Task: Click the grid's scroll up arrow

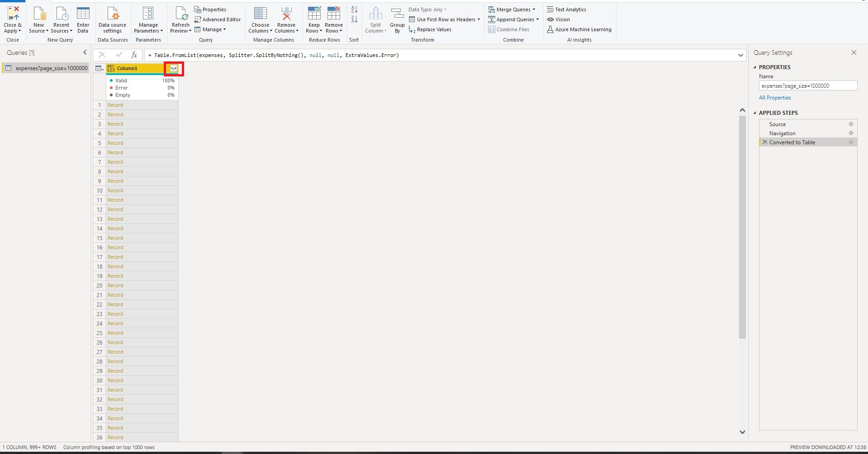Action: click(x=742, y=110)
